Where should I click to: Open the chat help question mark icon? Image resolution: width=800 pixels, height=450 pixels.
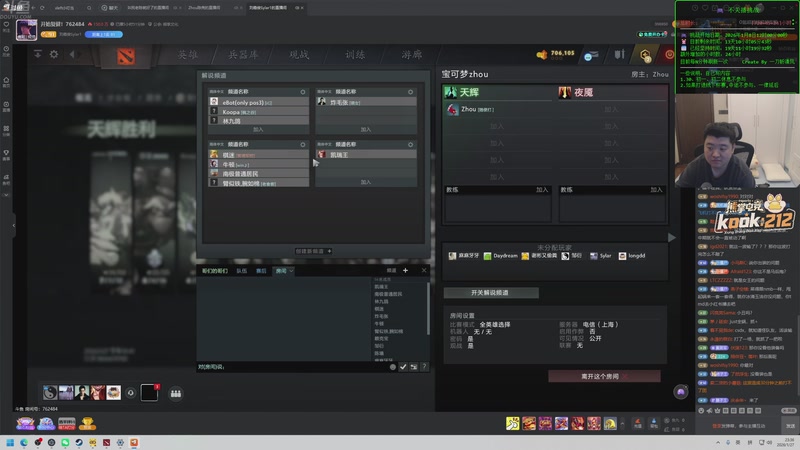pyautogui.click(x=424, y=367)
